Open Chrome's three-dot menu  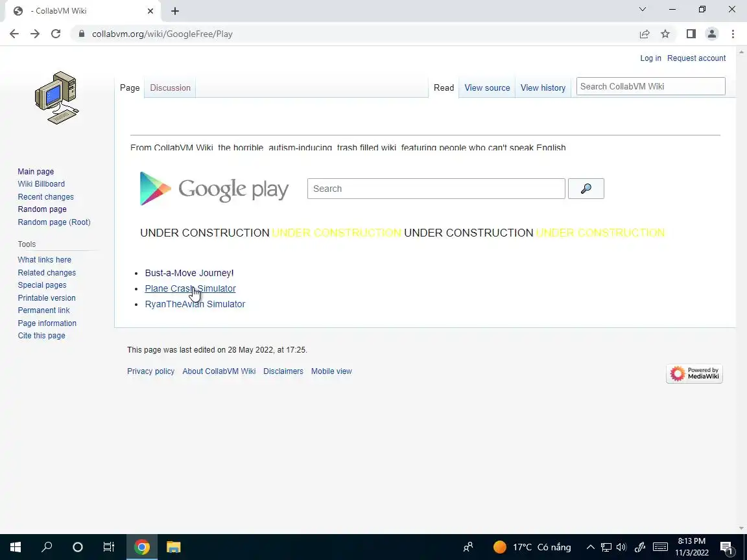[733, 34]
